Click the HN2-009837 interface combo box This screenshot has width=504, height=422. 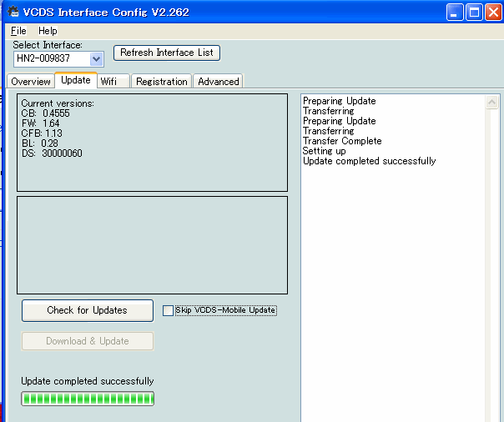(58, 58)
